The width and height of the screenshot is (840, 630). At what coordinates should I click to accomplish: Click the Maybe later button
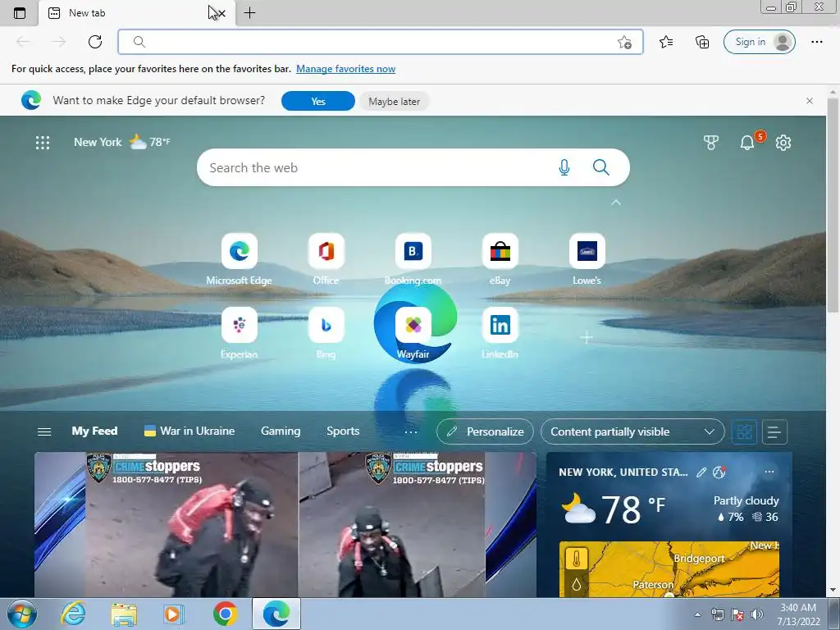(395, 101)
